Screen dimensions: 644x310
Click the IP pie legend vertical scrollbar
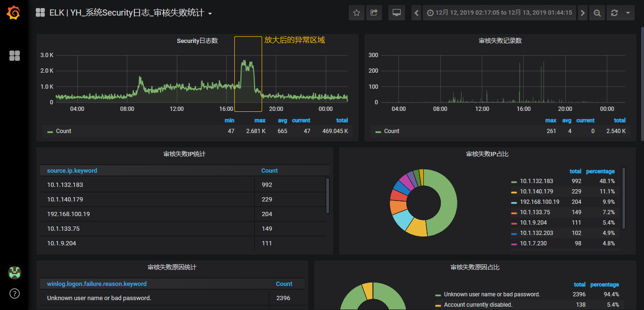(624, 198)
